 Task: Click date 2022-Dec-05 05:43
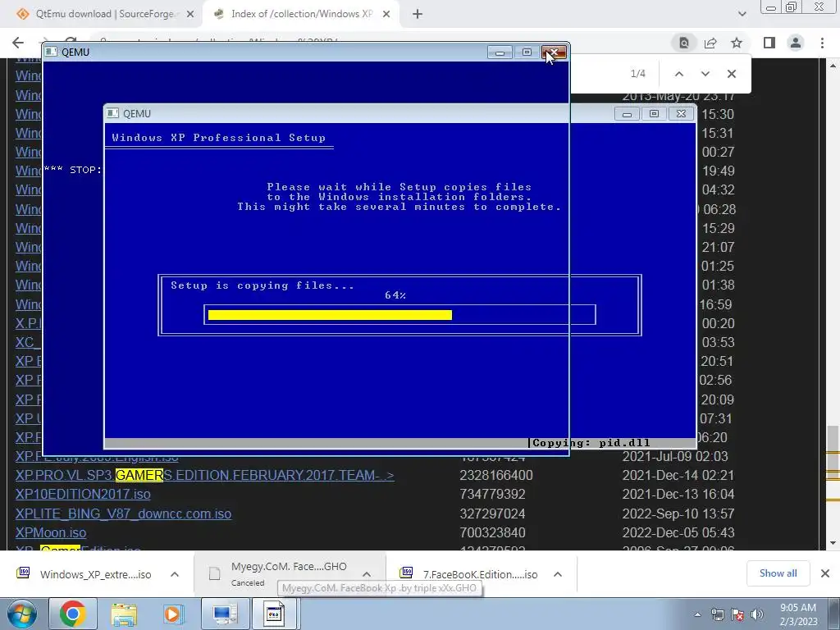678,532
